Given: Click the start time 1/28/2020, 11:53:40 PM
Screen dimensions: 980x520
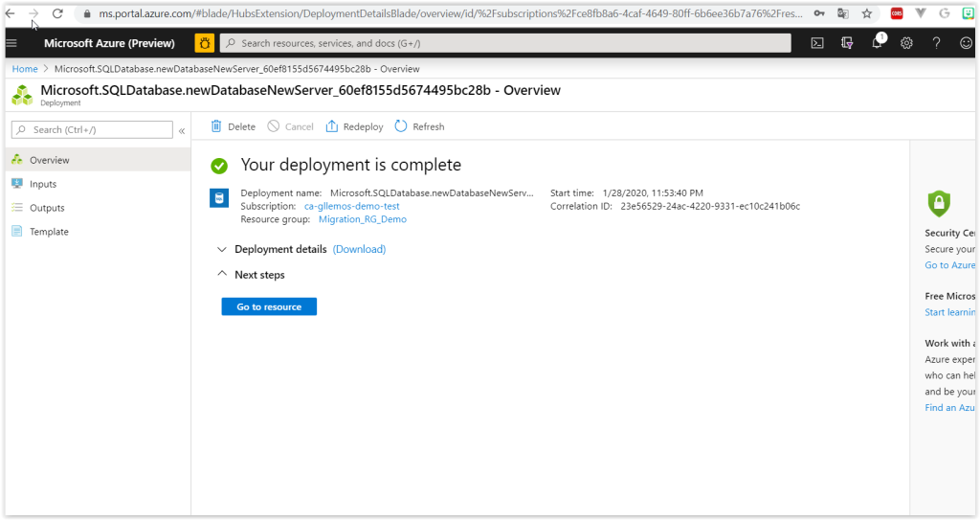Looking at the screenshot, I should (x=653, y=192).
